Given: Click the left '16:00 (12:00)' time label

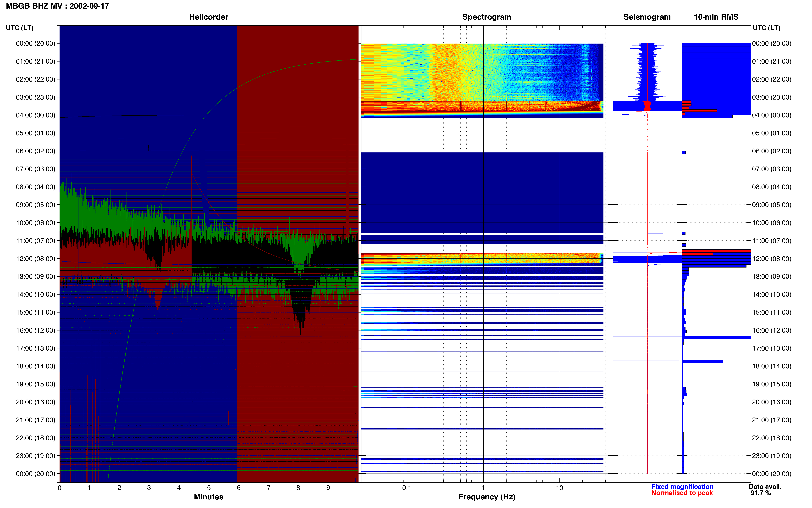Looking at the screenshot, I should click(36, 330).
